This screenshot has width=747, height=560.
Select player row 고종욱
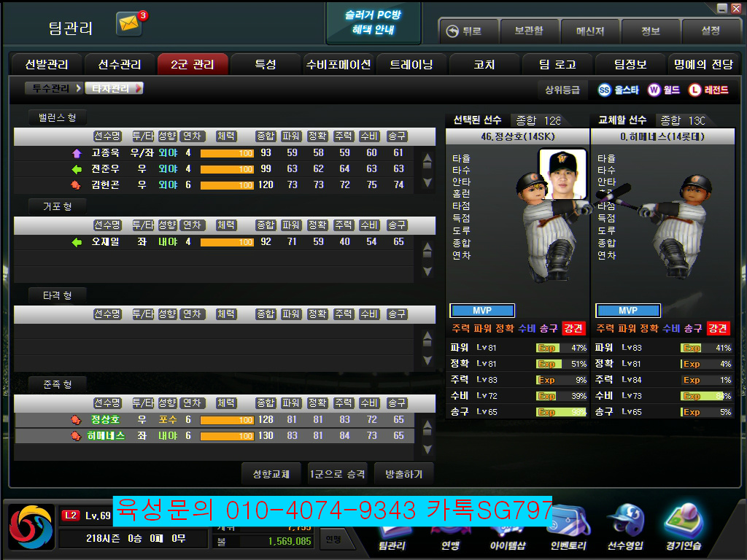click(x=214, y=153)
